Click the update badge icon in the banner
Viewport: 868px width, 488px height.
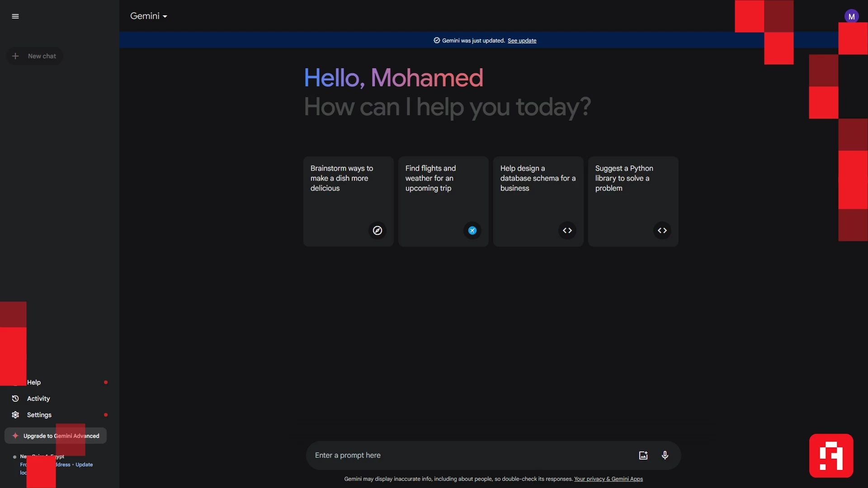[x=437, y=40]
